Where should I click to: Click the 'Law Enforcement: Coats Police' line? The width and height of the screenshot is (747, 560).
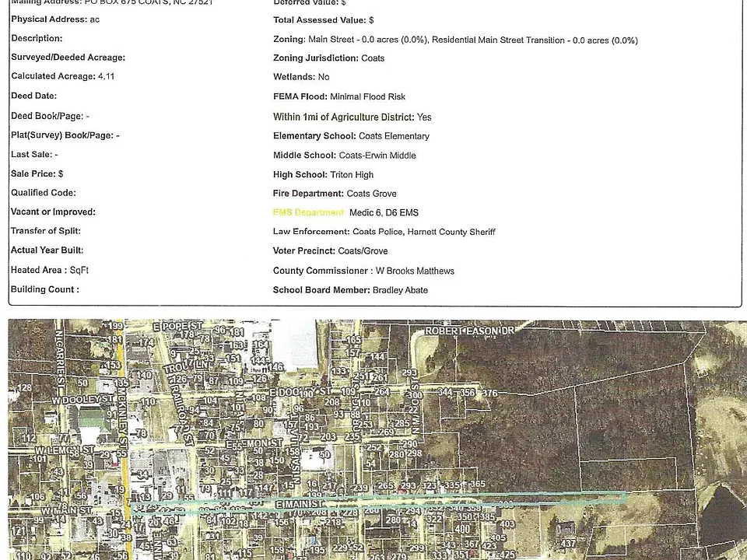click(x=384, y=232)
